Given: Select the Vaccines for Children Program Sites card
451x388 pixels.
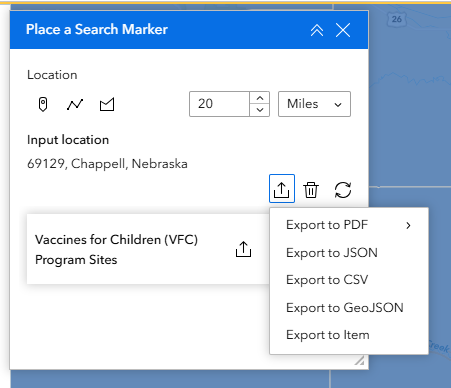Looking at the screenshot, I should click(x=148, y=249).
